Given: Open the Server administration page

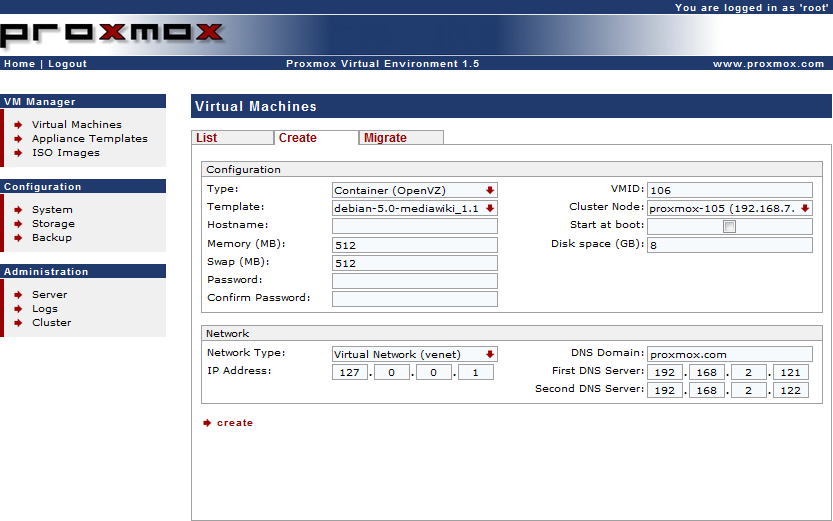Looking at the screenshot, I should coord(49,295).
